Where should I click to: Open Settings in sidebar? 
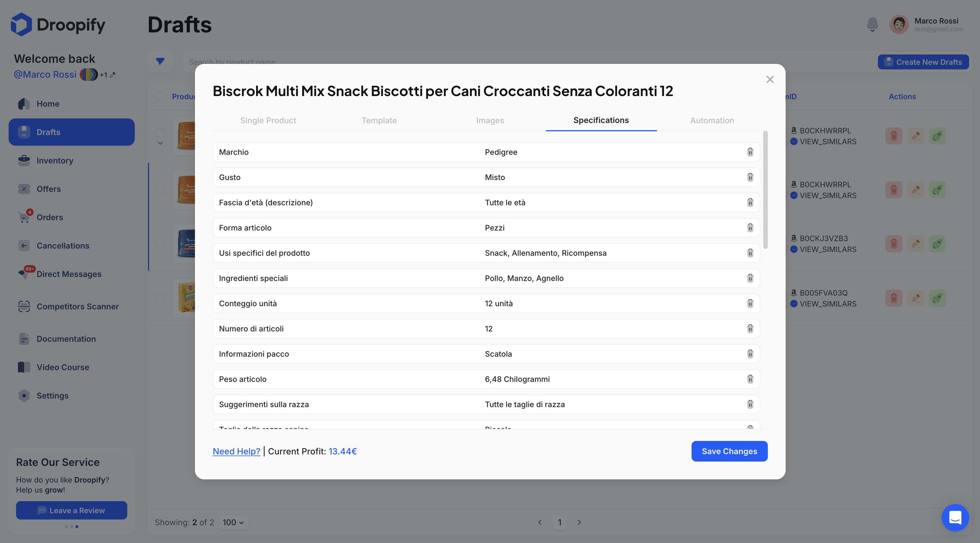point(71,396)
